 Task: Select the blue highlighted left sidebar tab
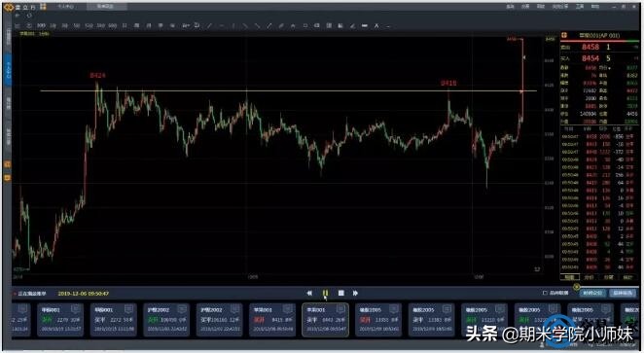click(x=8, y=69)
